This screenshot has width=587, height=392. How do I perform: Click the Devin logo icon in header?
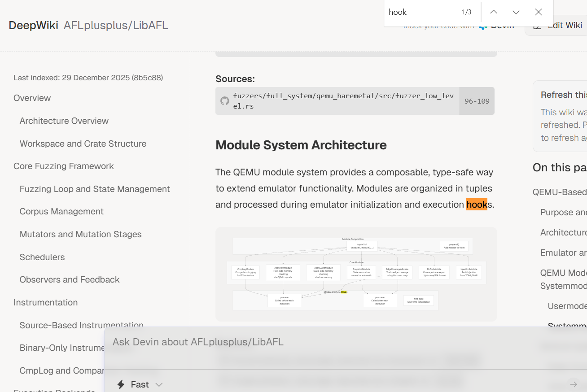click(483, 26)
